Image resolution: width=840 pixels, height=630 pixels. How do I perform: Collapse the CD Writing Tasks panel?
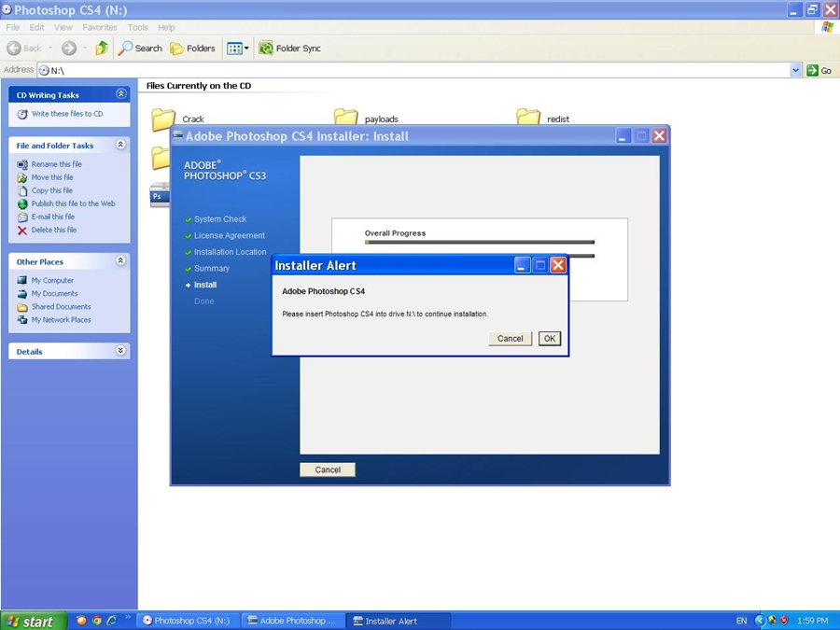click(x=121, y=94)
